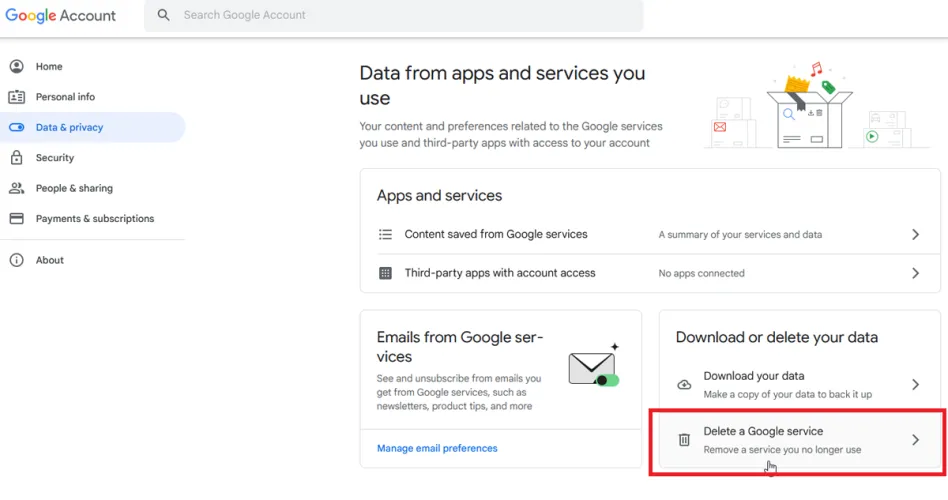Click the search magnifier icon

coord(164,16)
